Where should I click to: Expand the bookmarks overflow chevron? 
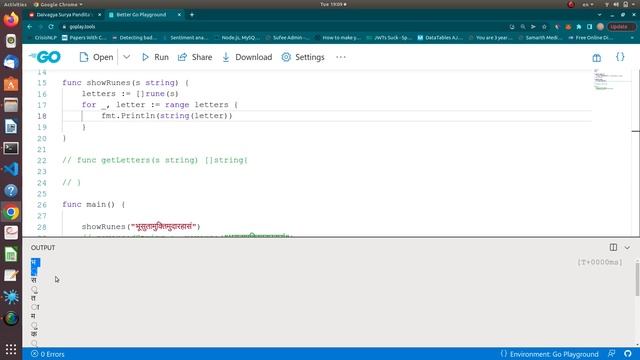pyautogui.click(x=632, y=38)
